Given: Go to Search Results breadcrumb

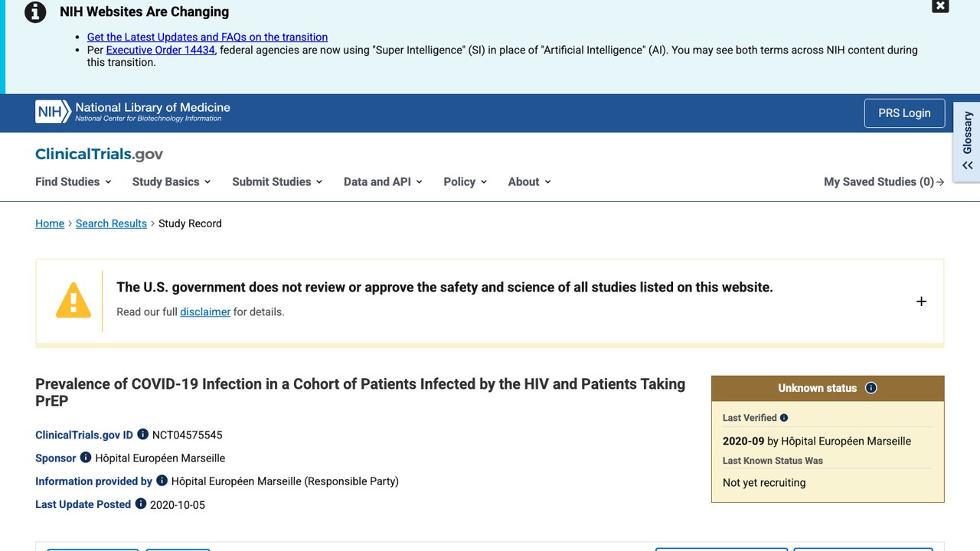Looking at the screenshot, I should (x=111, y=223).
